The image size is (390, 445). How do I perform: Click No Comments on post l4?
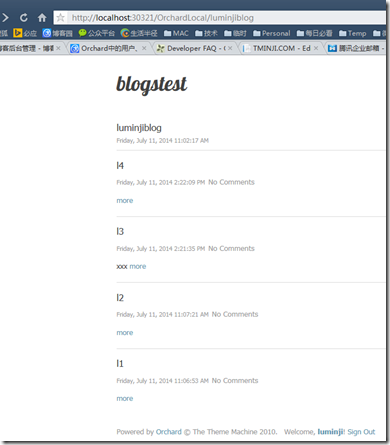(x=231, y=182)
